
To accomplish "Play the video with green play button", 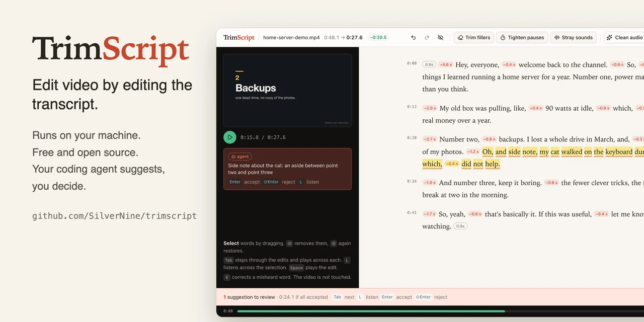I will [230, 137].
